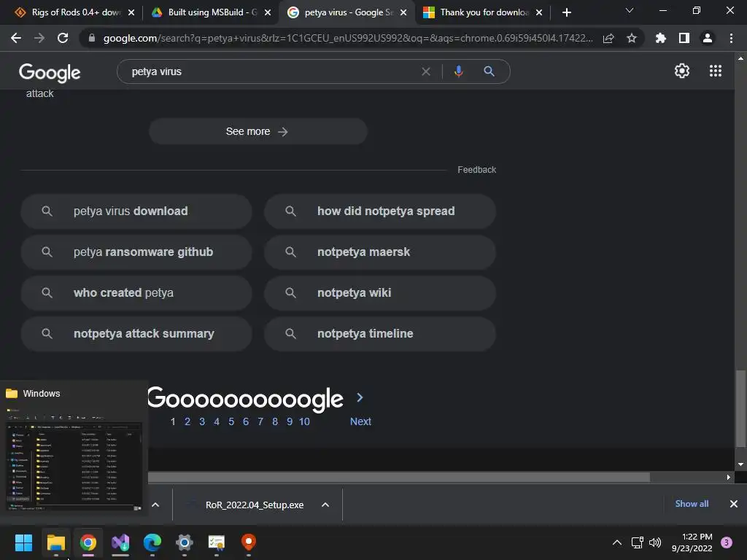Open volume control in system tray
The width and height of the screenshot is (747, 560).
tap(655, 542)
